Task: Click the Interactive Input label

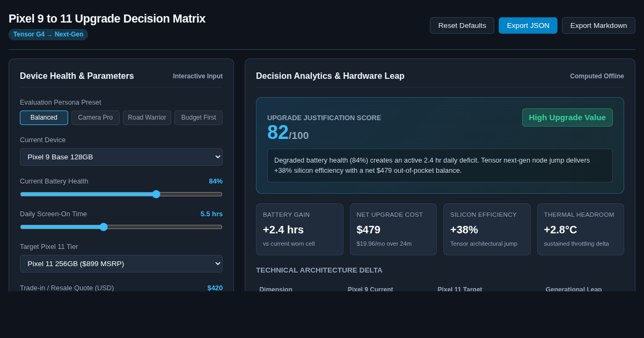Action: 197,76
